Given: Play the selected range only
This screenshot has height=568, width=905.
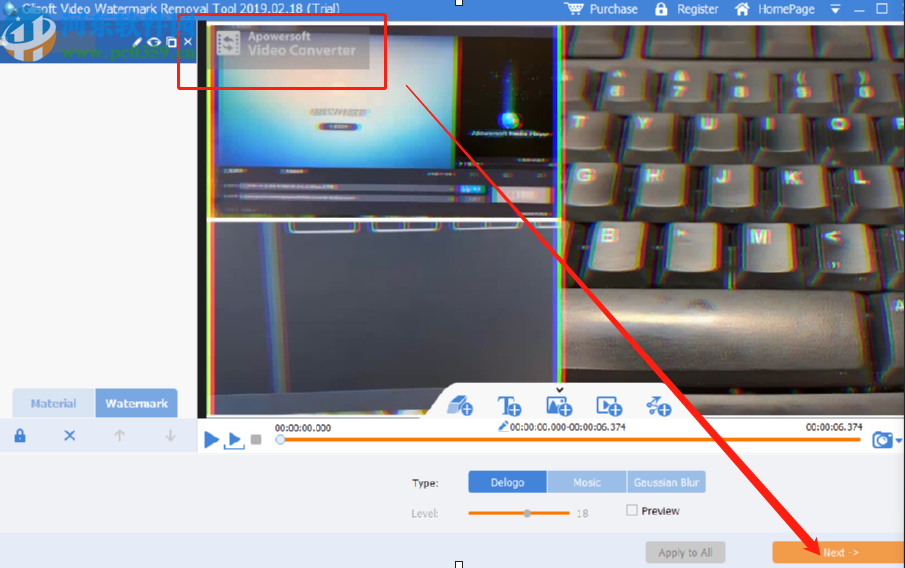Looking at the screenshot, I should click(234, 440).
